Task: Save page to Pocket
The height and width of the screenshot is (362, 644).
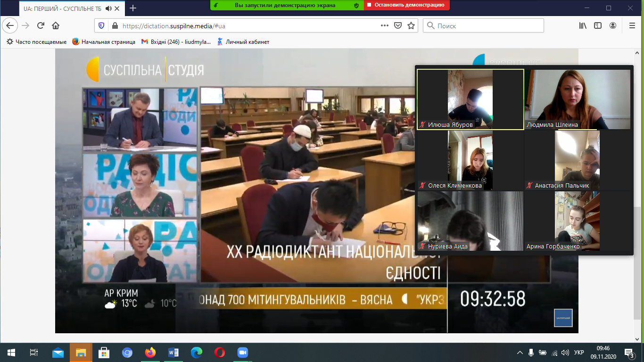Action: click(x=398, y=25)
